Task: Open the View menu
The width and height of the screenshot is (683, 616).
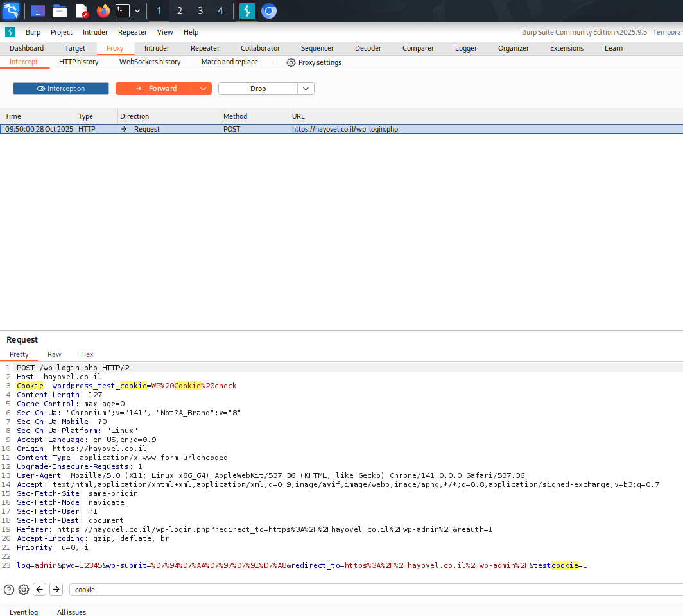Action: point(165,32)
